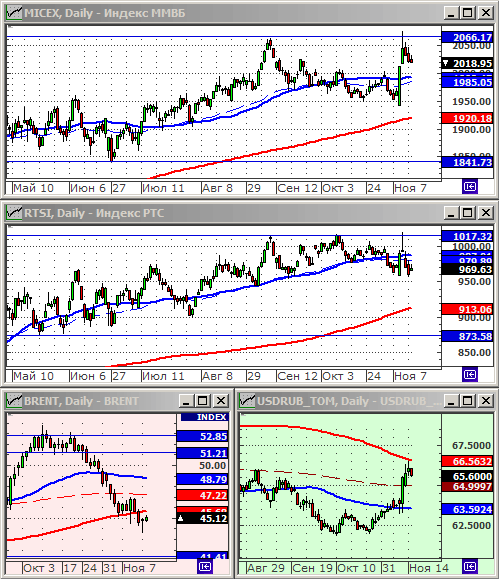Click the MICEX 2018.95 current price marker
Viewport: 499px width, 579px height.
click(468, 64)
